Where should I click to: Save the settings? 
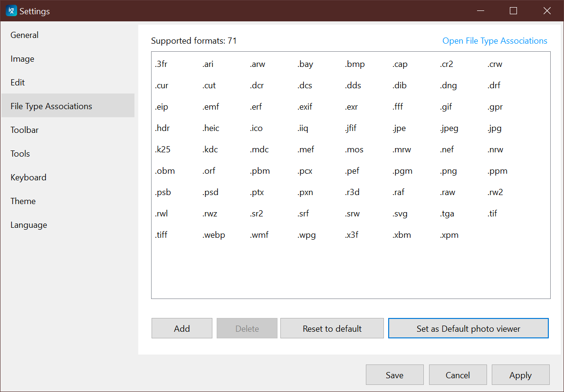coord(394,374)
